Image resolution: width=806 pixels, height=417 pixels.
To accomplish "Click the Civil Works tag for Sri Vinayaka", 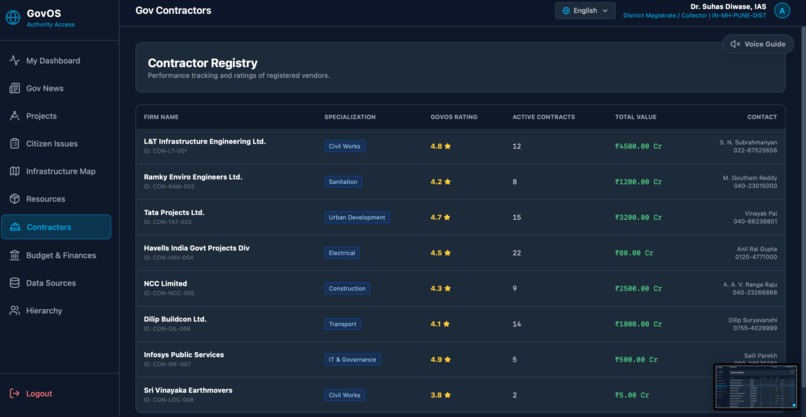I will point(344,395).
